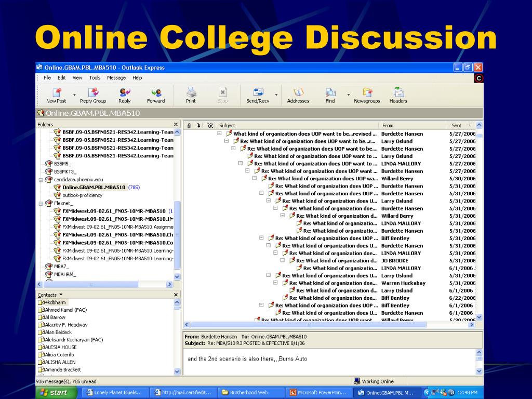Viewport: 532px width, 399px height.
Task: Open the View menu
Action: point(77,78)
